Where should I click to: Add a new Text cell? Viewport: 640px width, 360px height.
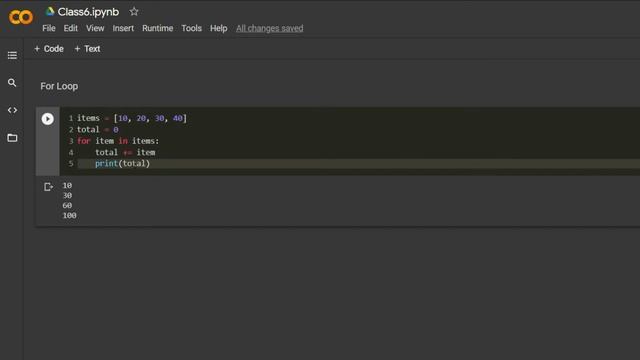pos(87,49)
